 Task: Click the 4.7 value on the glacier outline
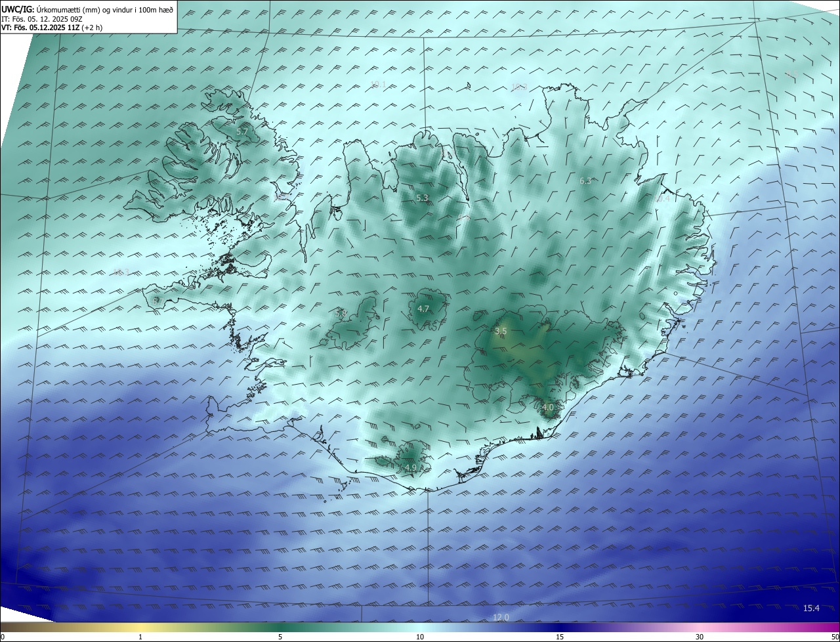click(x=423, y=309)
